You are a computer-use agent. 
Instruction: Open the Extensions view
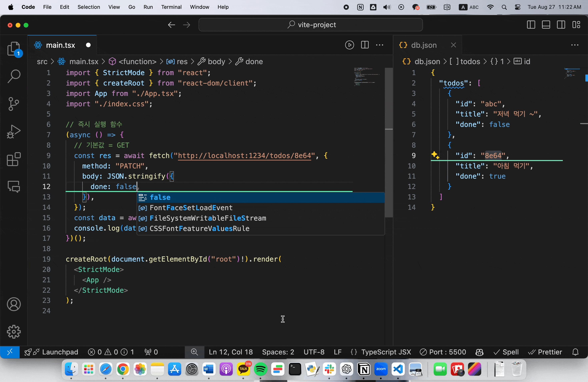(14, 159)
